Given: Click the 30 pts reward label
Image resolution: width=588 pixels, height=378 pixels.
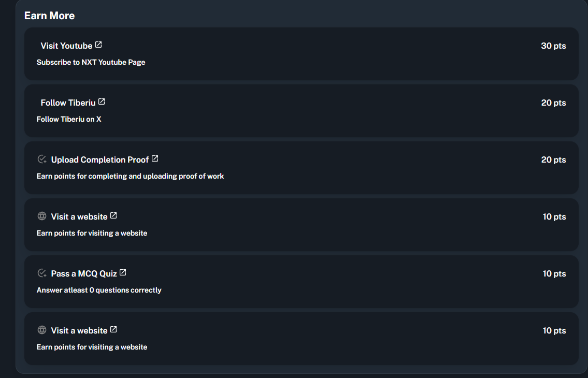Looking at the screenshot, I should click(x=553, y=46).
